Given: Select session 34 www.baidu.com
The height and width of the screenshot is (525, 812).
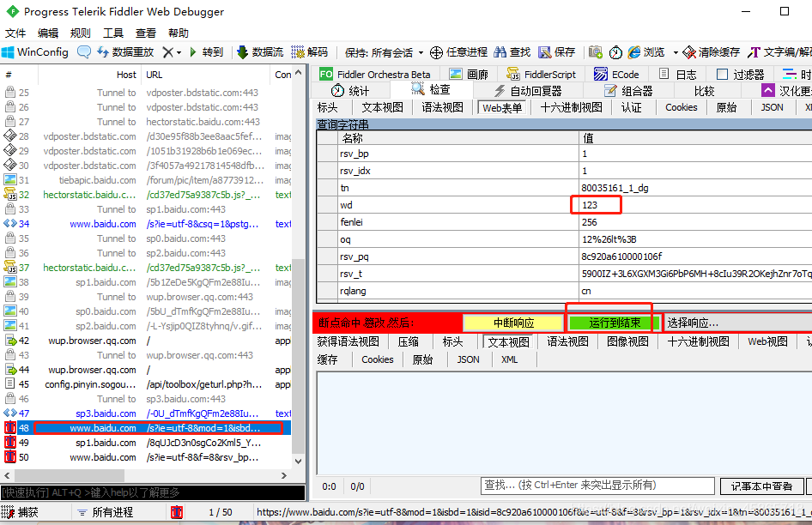Looking at the screenshot, I should pyautogui.click(x=145, y=224).
